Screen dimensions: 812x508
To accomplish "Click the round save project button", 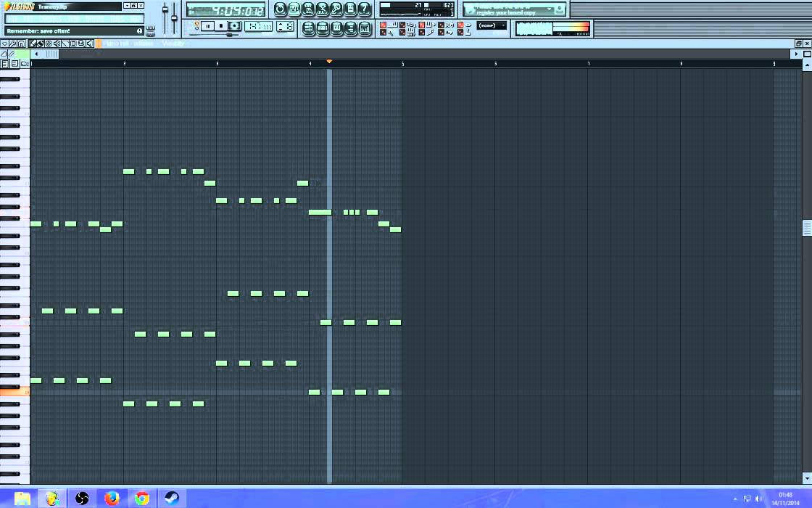I will pos(294,9).
